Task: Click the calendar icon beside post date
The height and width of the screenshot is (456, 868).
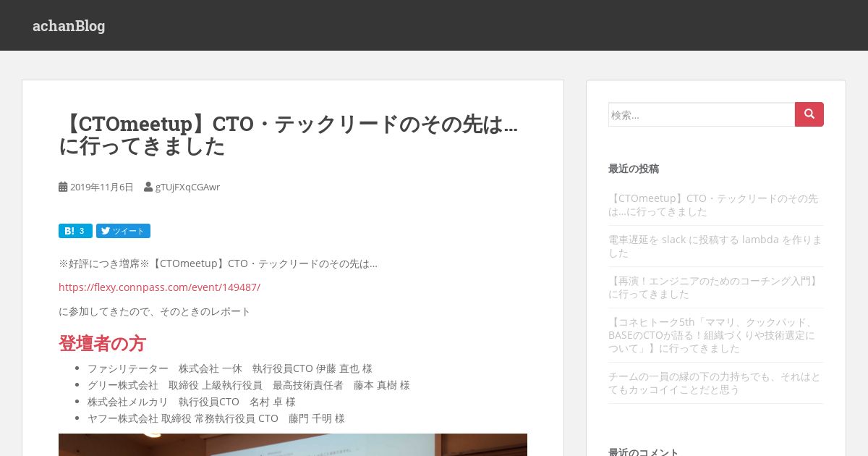Action: pyautogui.click(x=63, y=187)
